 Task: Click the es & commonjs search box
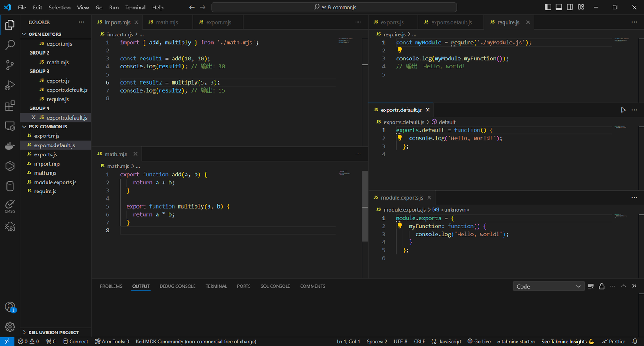click(334, 7)
